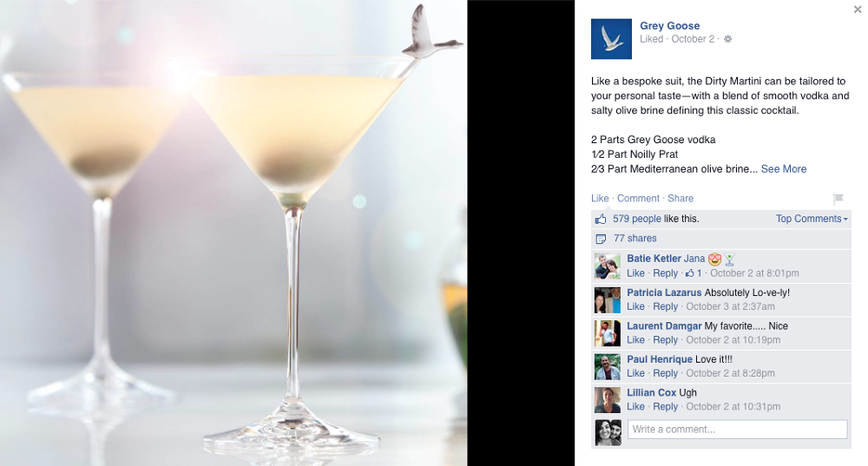Like the Grey Goose post
Screen dimensions: 868x466
pos(600,198)
